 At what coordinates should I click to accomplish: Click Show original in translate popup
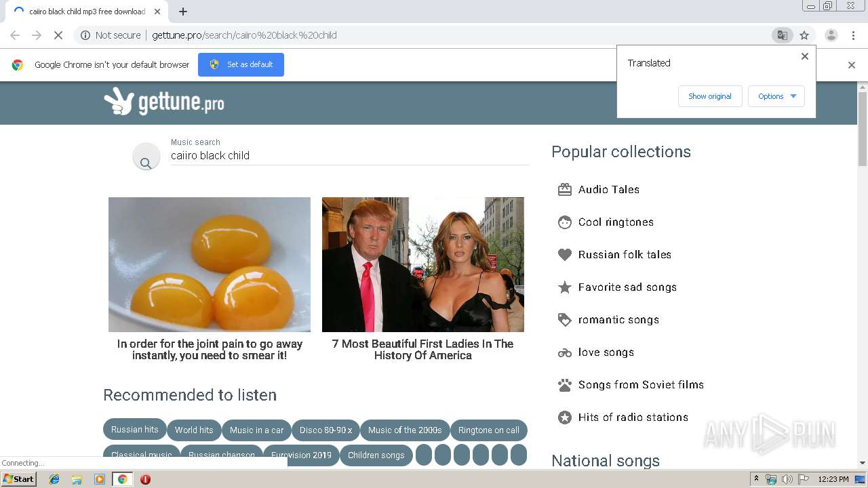click(x=710, y=96)
